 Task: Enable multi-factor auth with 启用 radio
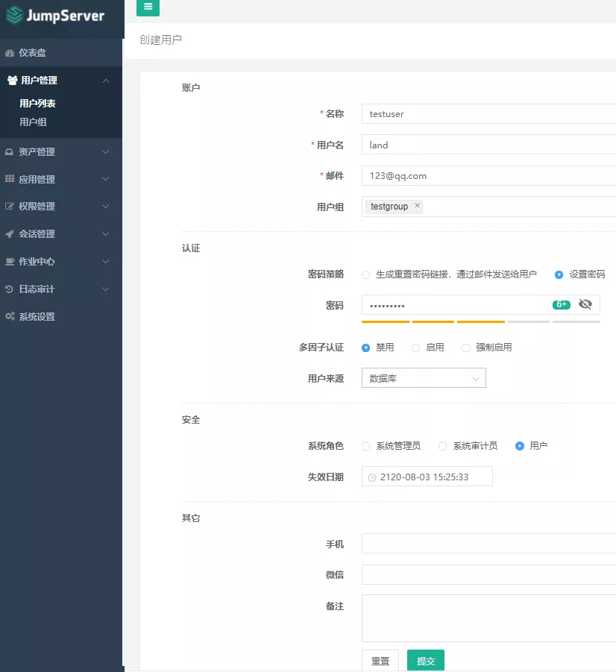coord(416,348)
